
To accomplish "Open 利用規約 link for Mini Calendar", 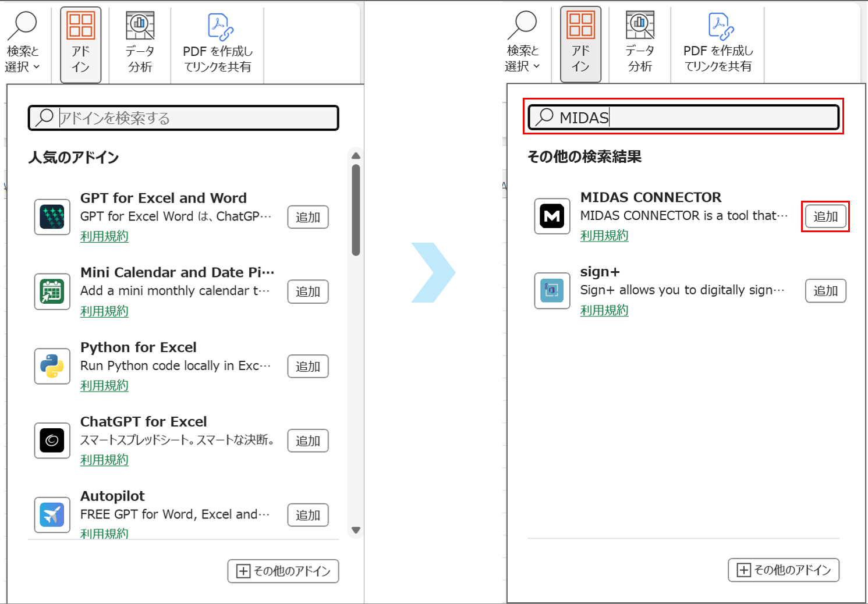I will 104,311.
